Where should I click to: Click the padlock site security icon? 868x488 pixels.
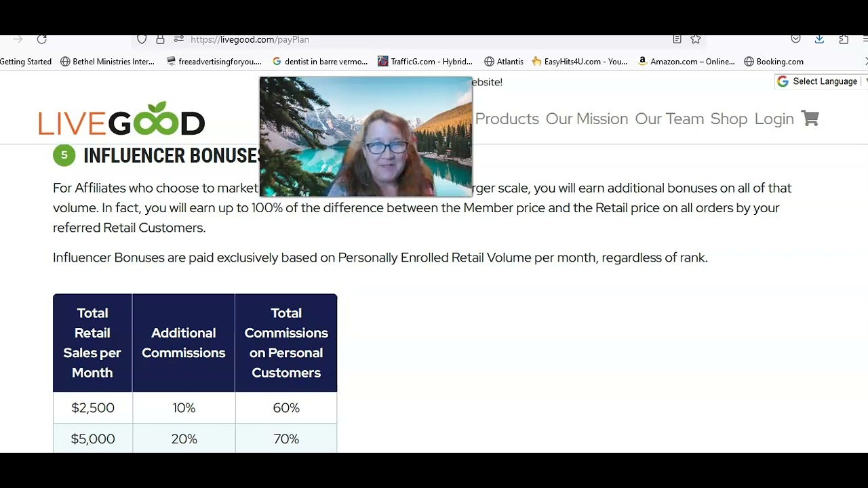[x=160, y=39]
